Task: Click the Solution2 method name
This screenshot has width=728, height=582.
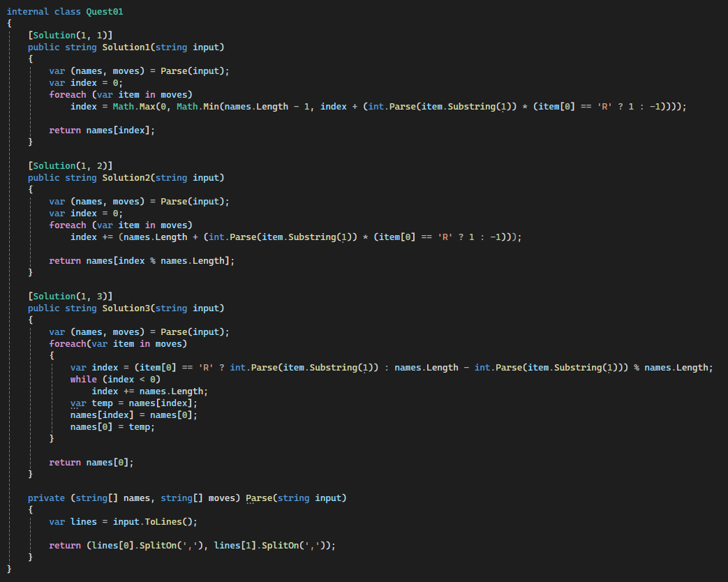Action: (126, 178)
